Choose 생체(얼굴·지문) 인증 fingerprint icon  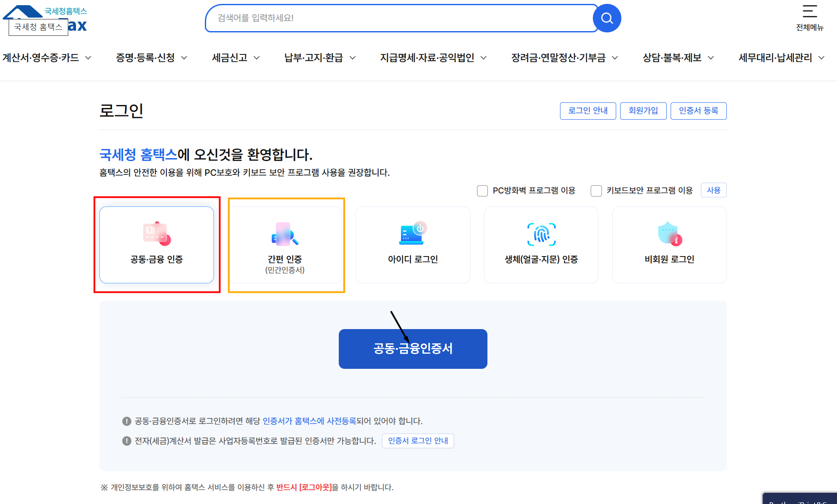point(541,235)
